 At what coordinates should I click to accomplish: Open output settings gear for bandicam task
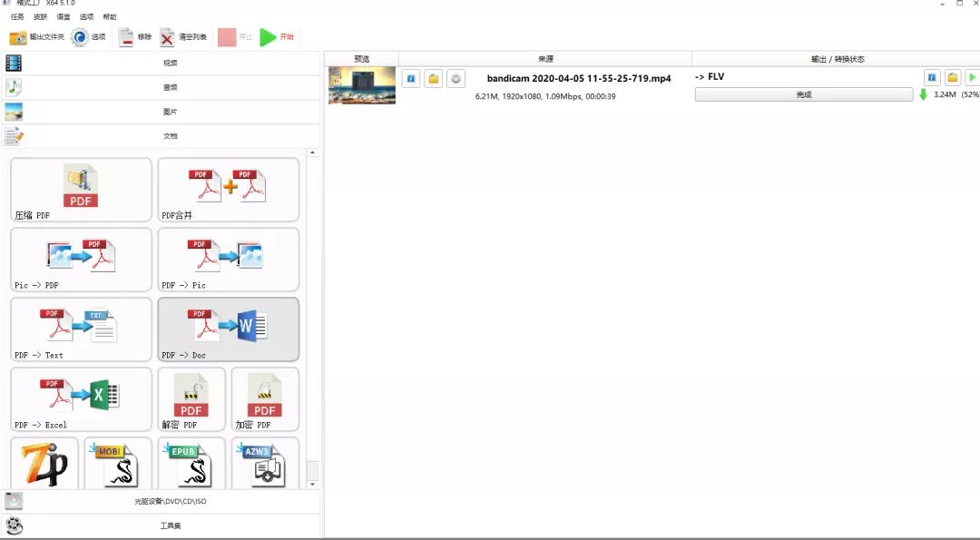pyautogui.click(x=456, y=79)
